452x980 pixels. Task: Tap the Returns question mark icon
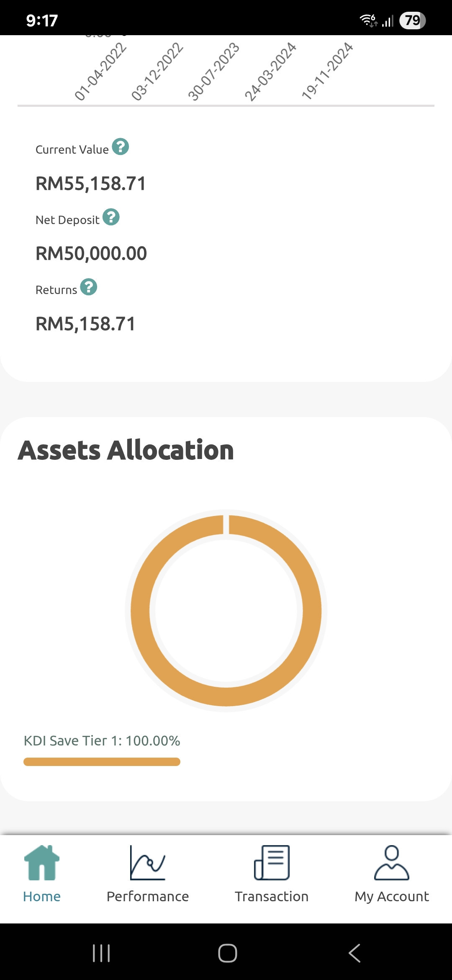pos(89,287)
